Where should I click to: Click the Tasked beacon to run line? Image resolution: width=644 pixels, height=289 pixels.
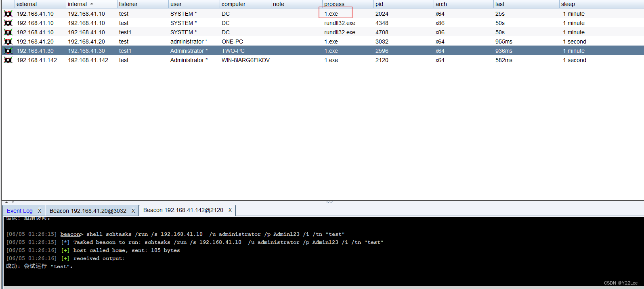pos(195,242)
